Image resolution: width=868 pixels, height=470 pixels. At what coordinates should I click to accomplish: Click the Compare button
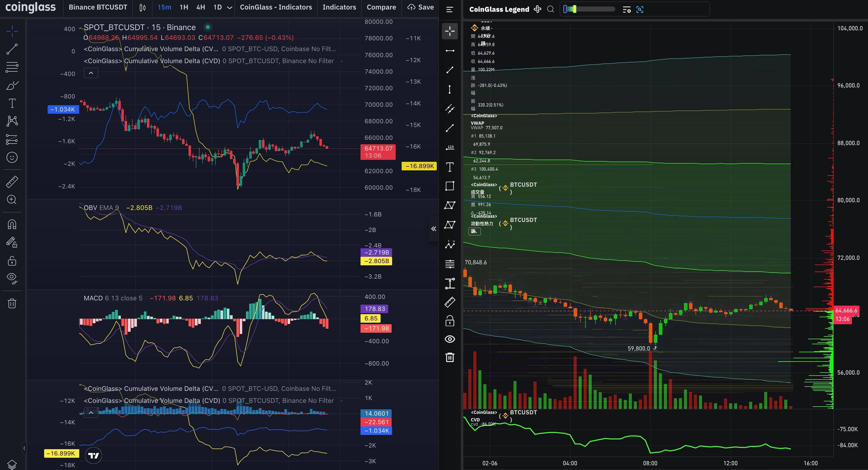381,8
